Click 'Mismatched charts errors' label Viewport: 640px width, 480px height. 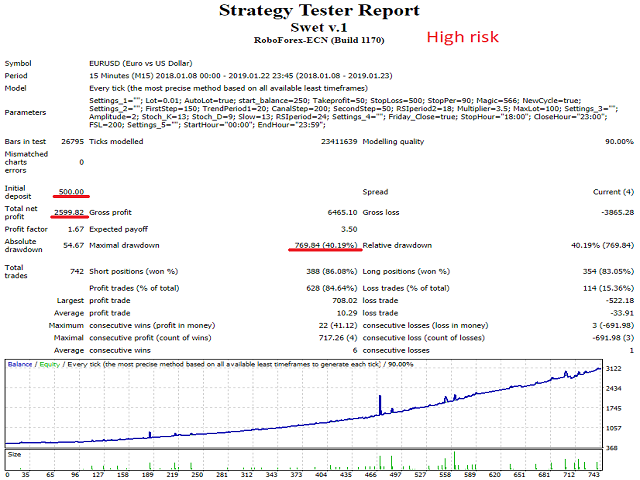pos(26,162)
